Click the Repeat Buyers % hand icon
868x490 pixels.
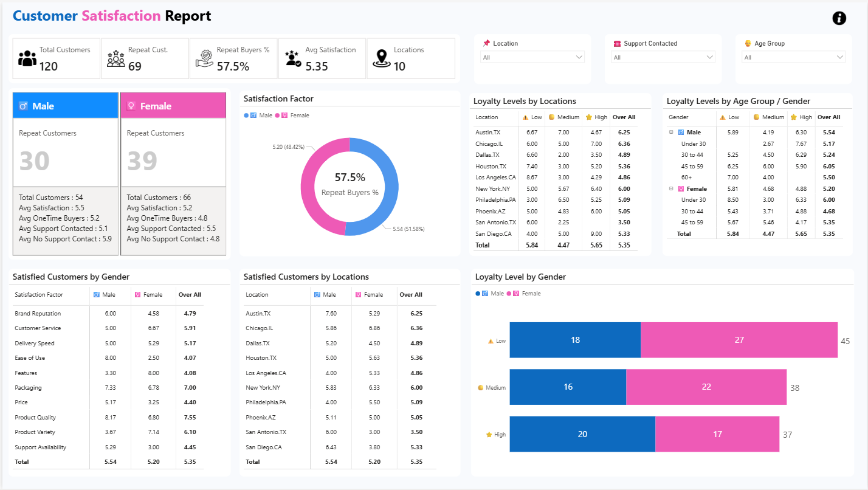tap(204, 58)
